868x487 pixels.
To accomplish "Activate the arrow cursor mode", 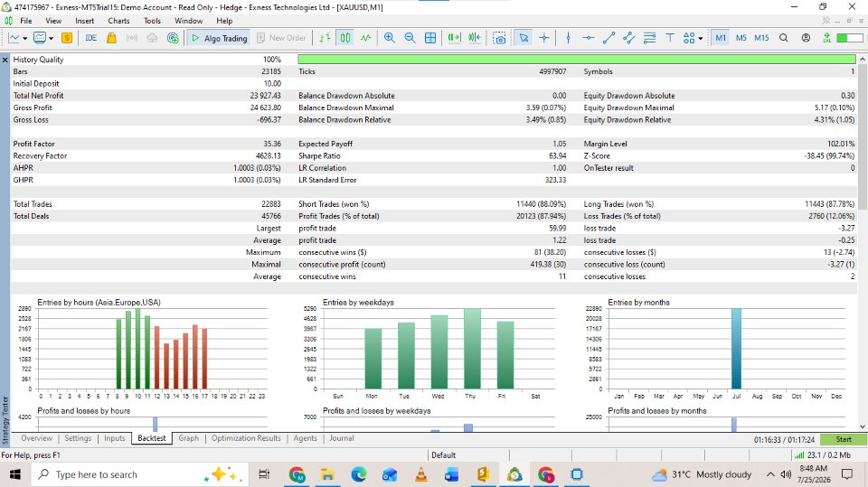I will [524, 38].
